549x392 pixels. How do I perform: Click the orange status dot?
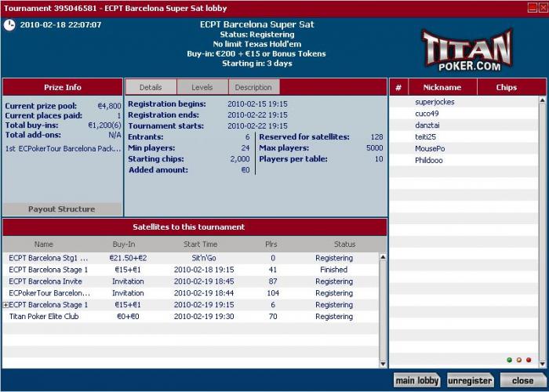(x=519, y=360)
